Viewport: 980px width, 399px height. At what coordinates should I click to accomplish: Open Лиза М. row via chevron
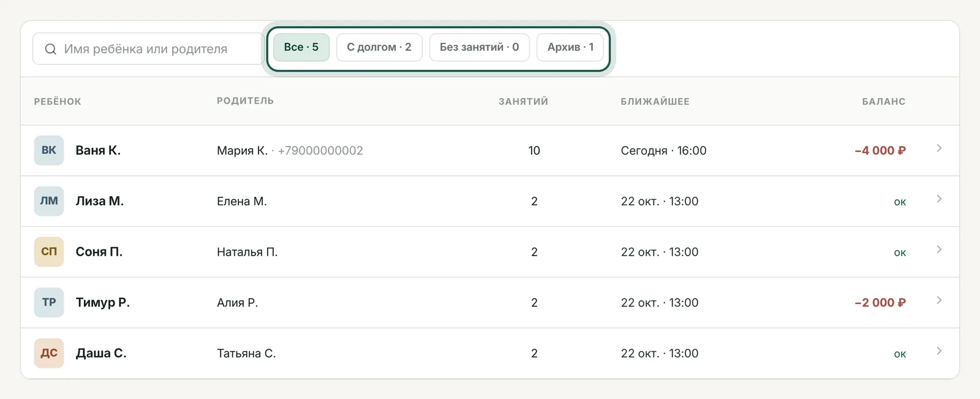coord(939,199)
